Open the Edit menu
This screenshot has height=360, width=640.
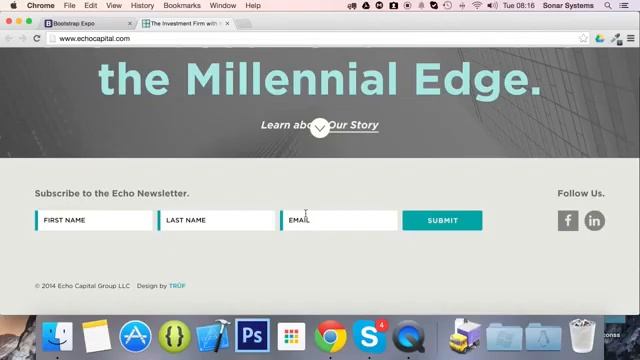coord(91,6)
